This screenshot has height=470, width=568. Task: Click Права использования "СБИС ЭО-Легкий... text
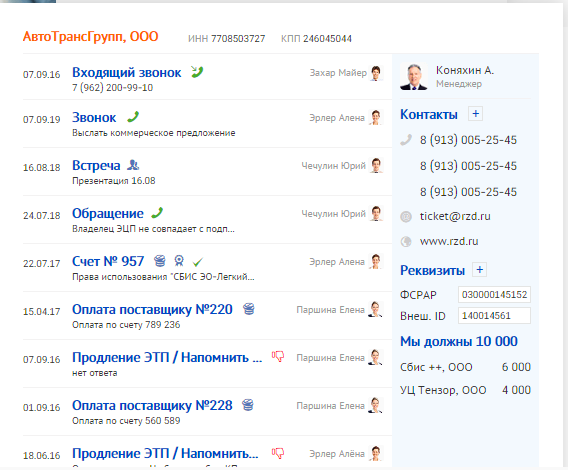point(163,277)
